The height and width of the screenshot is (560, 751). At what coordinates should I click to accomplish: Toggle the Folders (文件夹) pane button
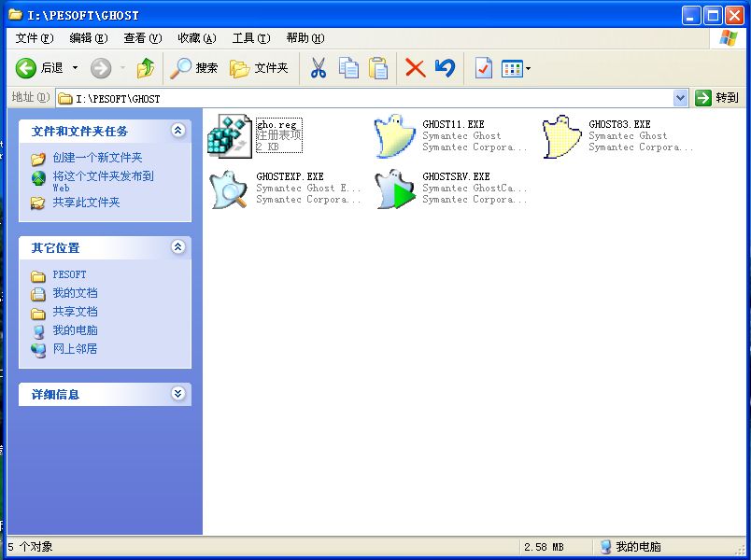pos(259,68)
